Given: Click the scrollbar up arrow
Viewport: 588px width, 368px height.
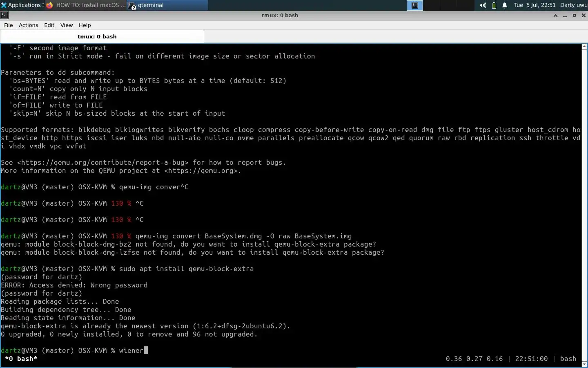Looking at the screenshot, I should [584, 47].
